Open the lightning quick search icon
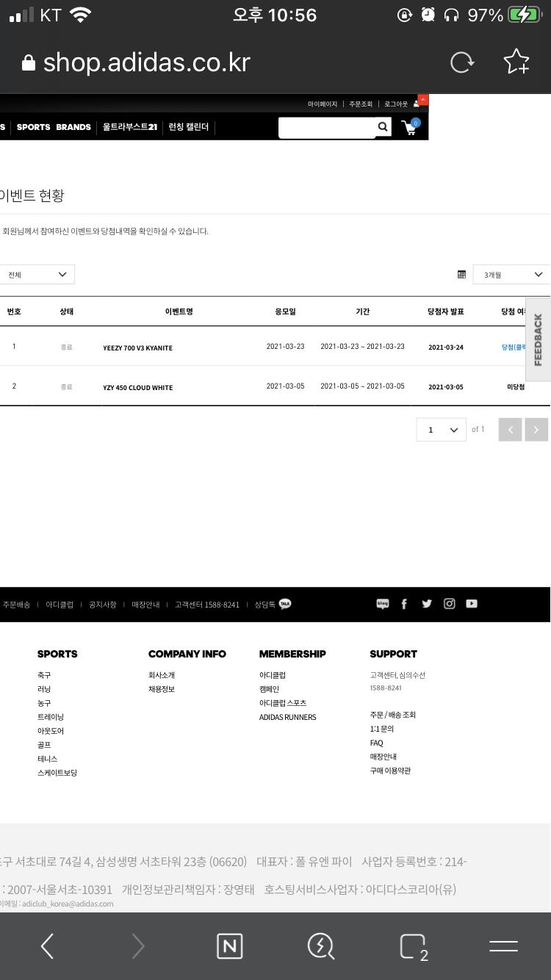 click(321, 946)
